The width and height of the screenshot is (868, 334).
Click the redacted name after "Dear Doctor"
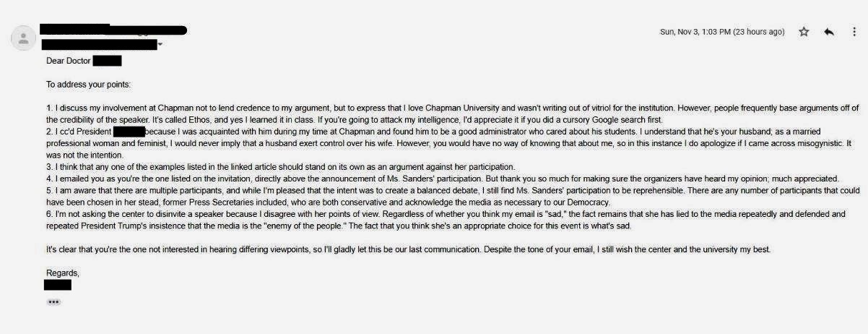tap(107, 61)
